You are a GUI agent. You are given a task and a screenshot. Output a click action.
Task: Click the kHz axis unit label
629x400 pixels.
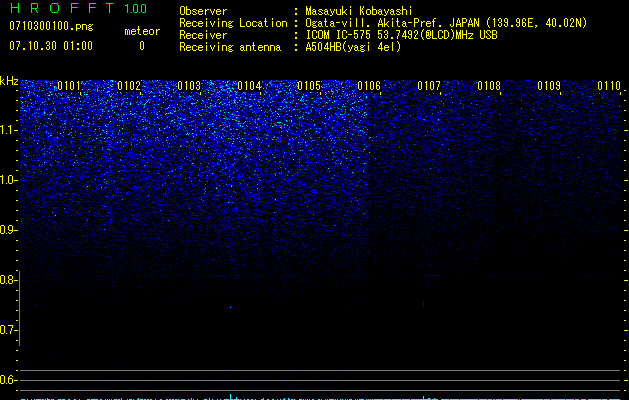[9, 81]
